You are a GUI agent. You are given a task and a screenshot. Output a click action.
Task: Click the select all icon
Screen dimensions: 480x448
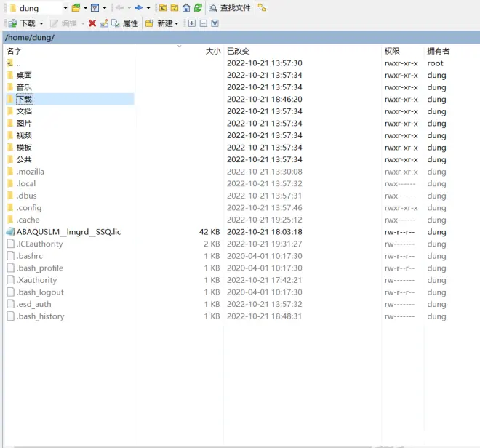tap(215, 23)
